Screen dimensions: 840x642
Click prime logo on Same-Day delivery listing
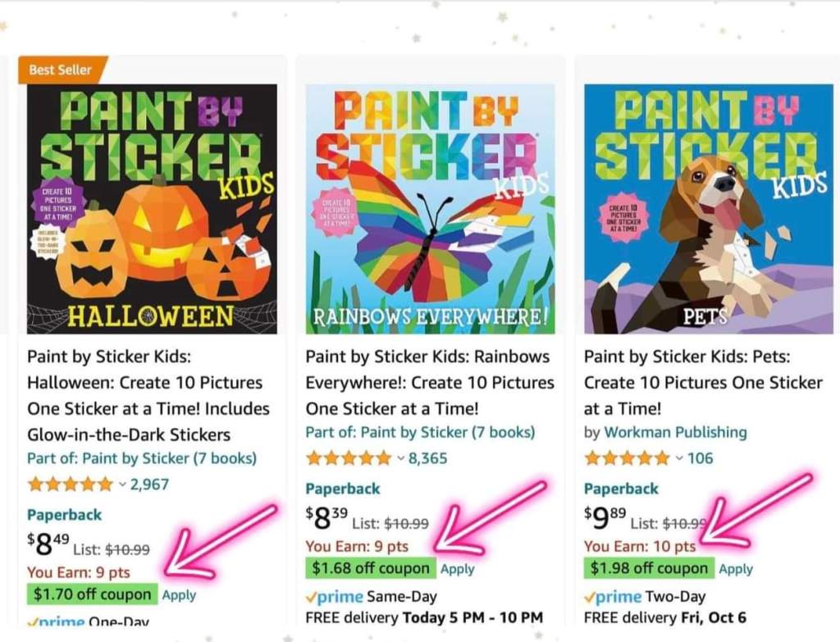[x=335, y=596]
